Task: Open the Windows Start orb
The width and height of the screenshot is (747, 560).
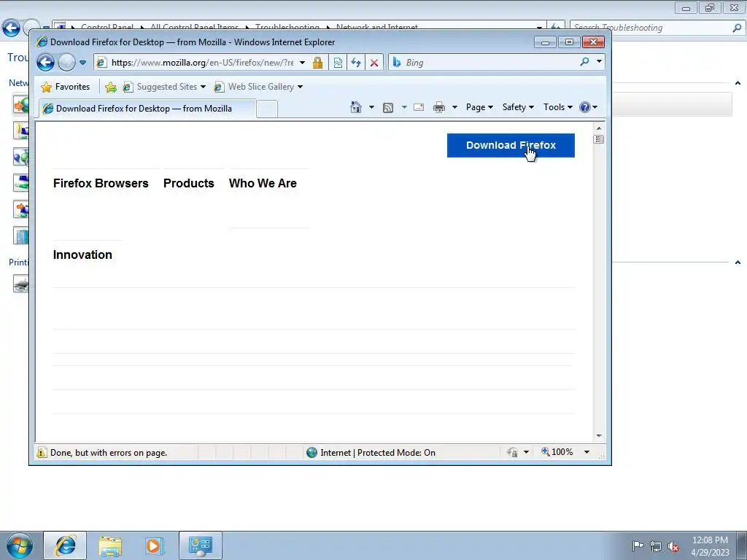Action: tap(20, 545)
